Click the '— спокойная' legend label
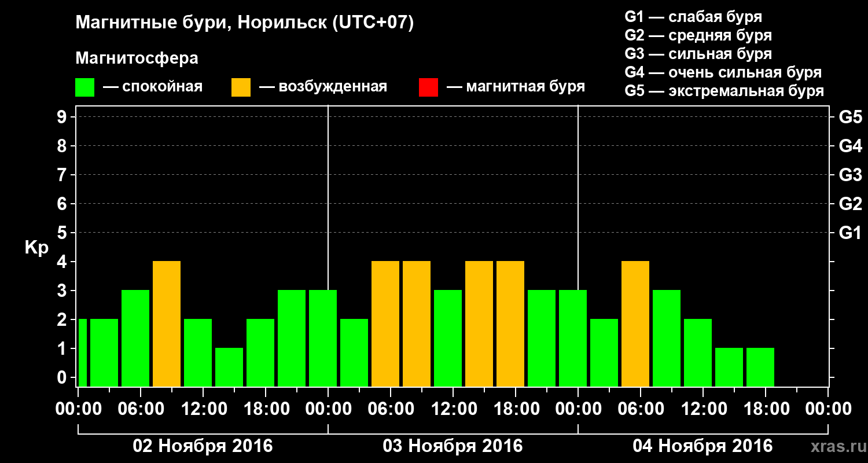 click(153, 87)
